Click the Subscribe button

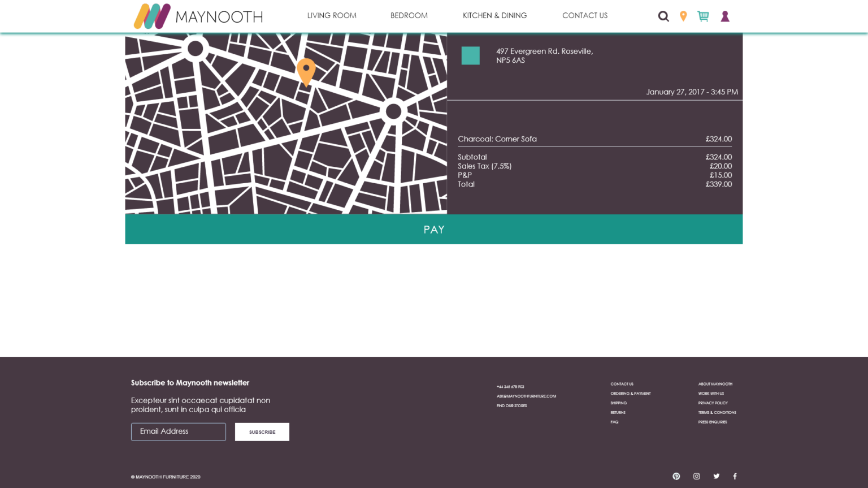click(x=262, y=432)
